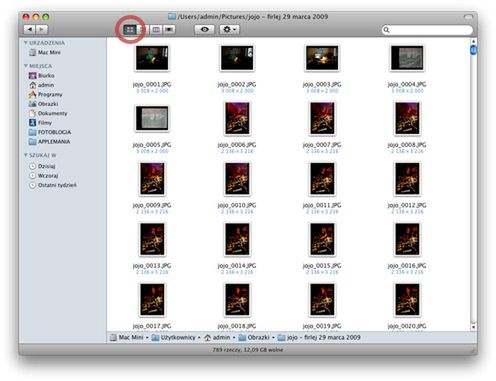Open Biurko in the sidebar
496x381 pixels.
[41, 76]
